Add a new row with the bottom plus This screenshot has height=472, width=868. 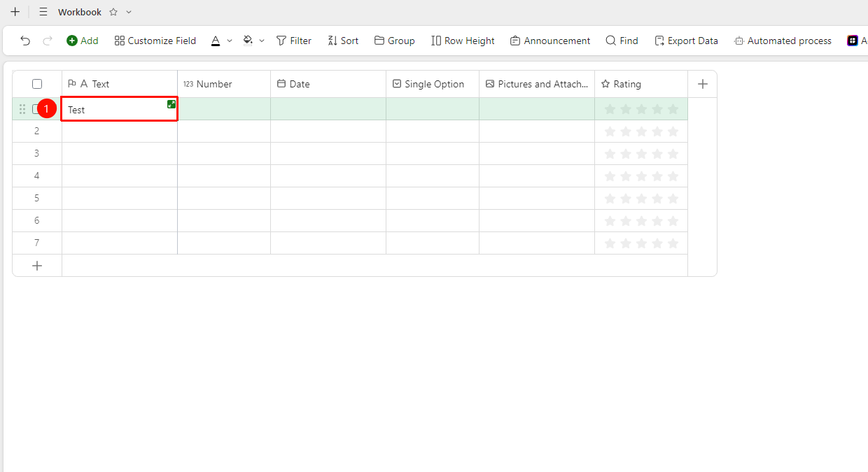pyautogui.click(x=37, y=266)
